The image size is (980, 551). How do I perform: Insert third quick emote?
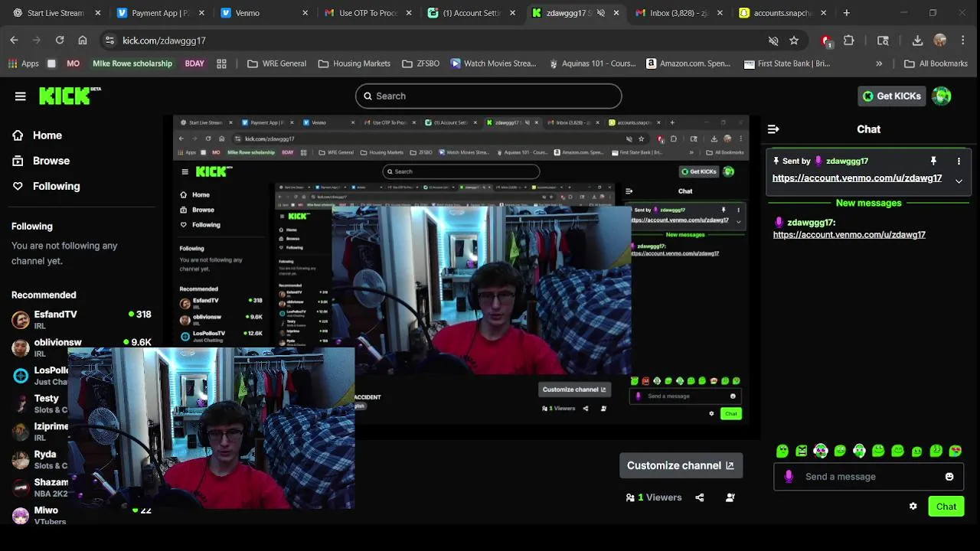pos(821,452)
